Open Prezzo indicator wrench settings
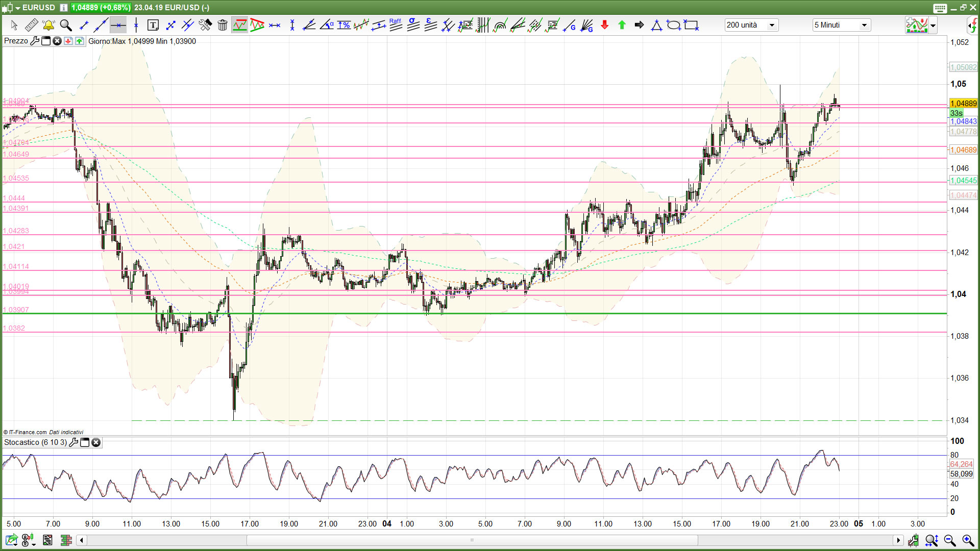 point(35,41)
